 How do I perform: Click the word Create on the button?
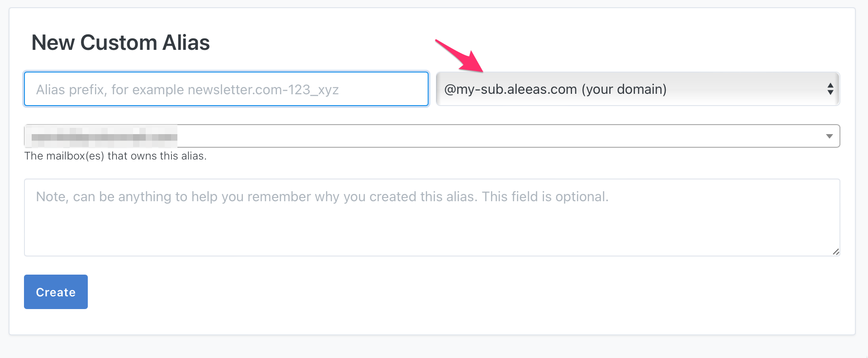pyautogui.click(x=56, y=292)
